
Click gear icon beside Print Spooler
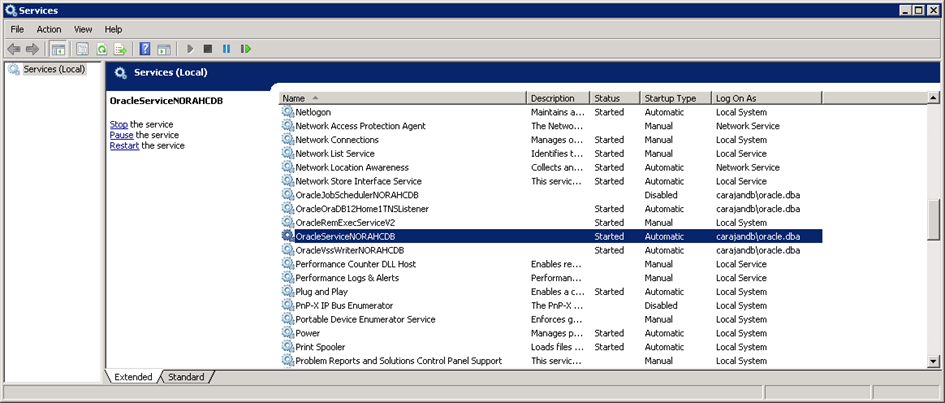pos(287,346)
